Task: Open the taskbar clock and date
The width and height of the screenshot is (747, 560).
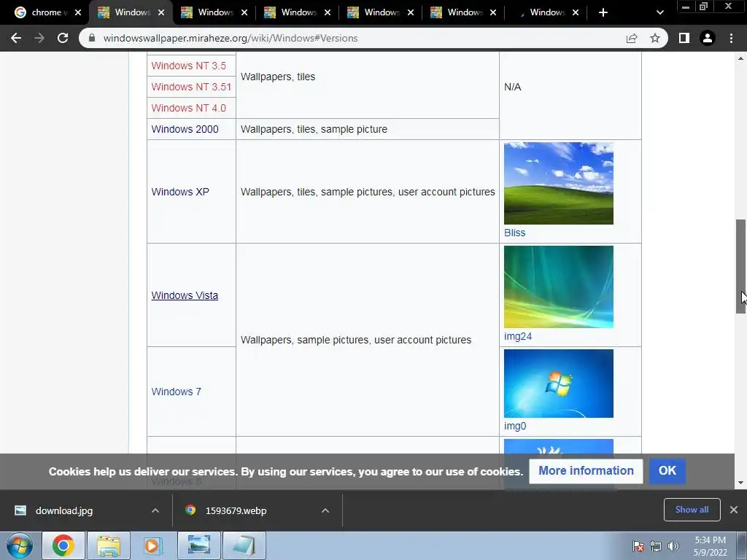Action: point(710,546)
